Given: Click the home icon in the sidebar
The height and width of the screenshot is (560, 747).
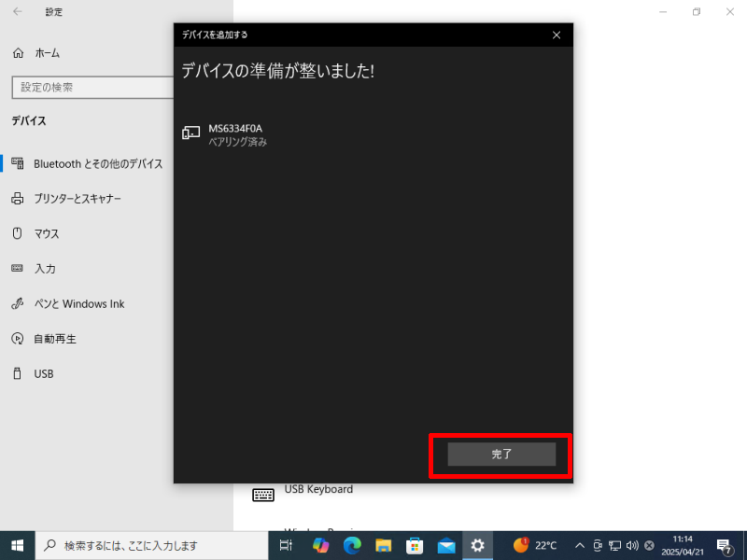Looking at the screenshot, I should click(18, 53).
